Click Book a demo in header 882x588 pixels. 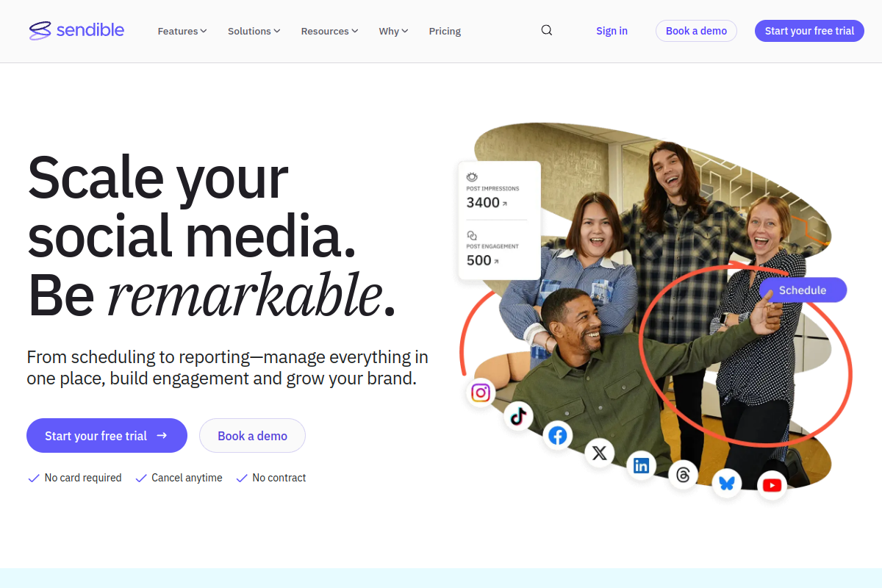(x=696, y=31)
